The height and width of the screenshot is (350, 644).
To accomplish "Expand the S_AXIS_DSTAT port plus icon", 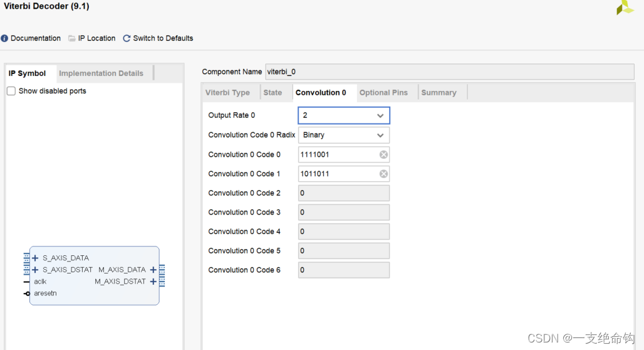I will coord(35,270).
